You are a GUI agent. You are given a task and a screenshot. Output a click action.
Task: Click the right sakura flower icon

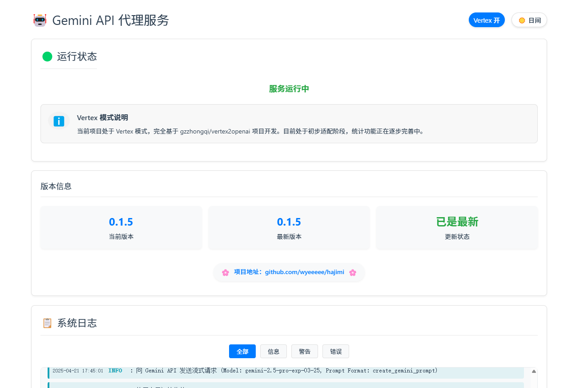[352, 272]
